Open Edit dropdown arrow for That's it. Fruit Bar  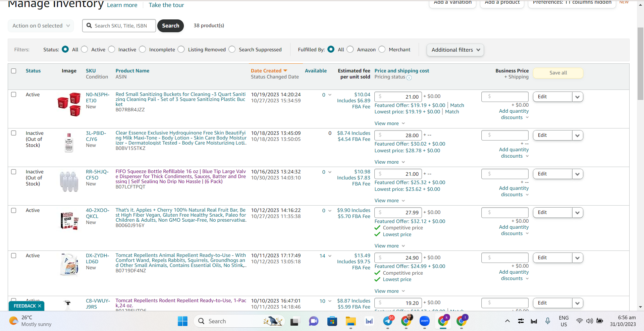click(x=577, y=213)
